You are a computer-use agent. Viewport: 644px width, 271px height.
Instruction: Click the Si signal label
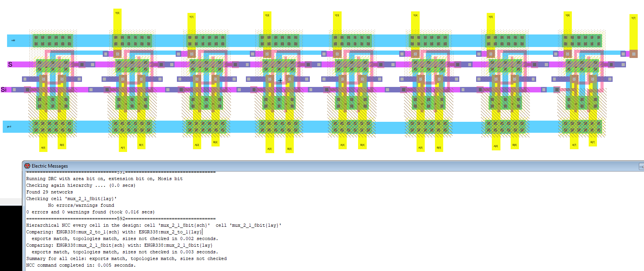4,90
